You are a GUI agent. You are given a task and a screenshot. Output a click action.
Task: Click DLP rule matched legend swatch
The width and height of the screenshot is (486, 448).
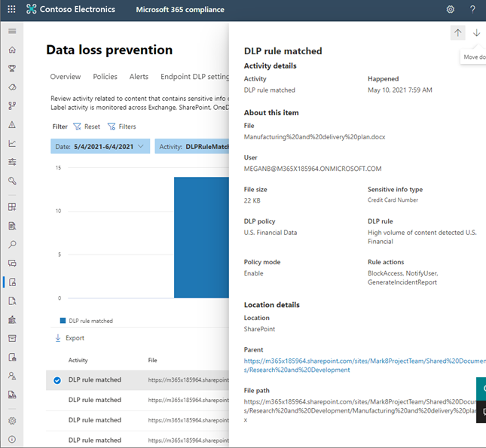tap(63, 321)
